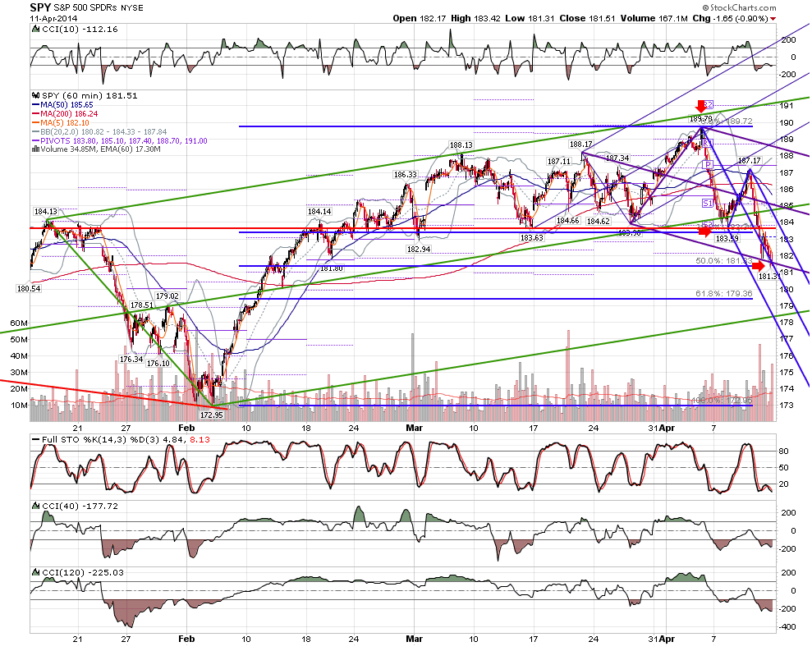Click the MA(50) 185.65 legend entry

62,105
